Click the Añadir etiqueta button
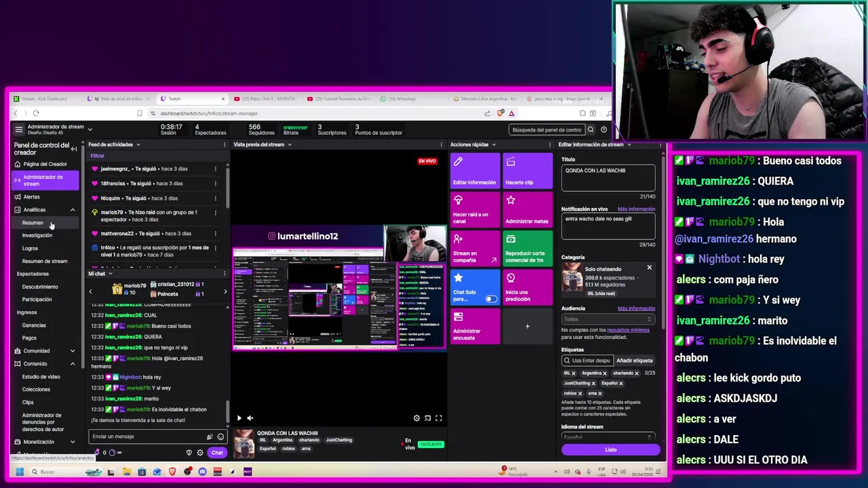Viewport: 868px width, 488px height. tap(634, 361)
